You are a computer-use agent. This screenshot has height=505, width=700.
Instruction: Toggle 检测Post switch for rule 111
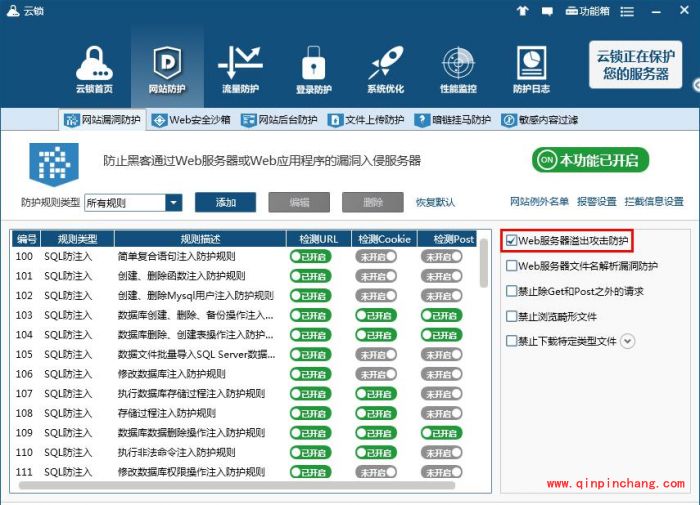coord(442,472)
